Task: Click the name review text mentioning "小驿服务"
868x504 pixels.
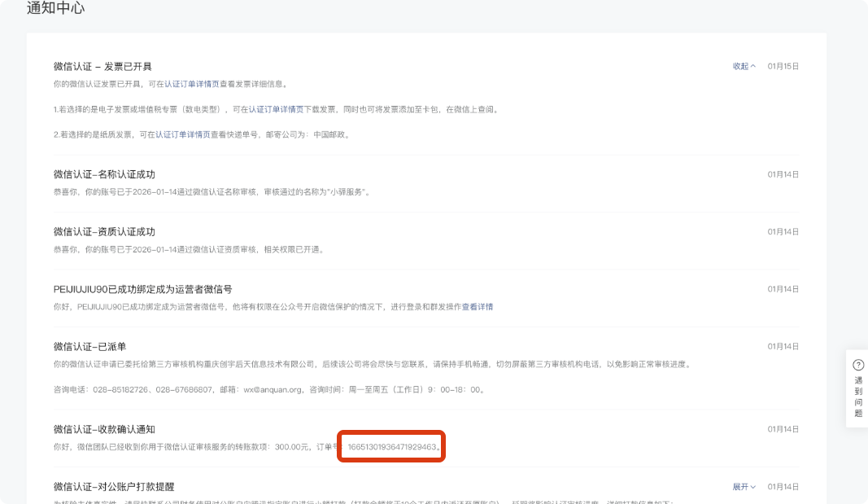Action: (x=212, y=192)
